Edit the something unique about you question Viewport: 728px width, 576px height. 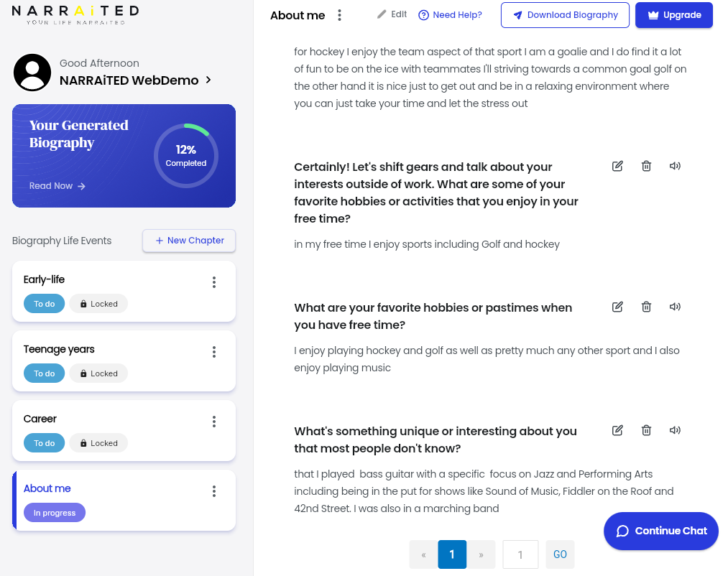click(x=617, y=430)
